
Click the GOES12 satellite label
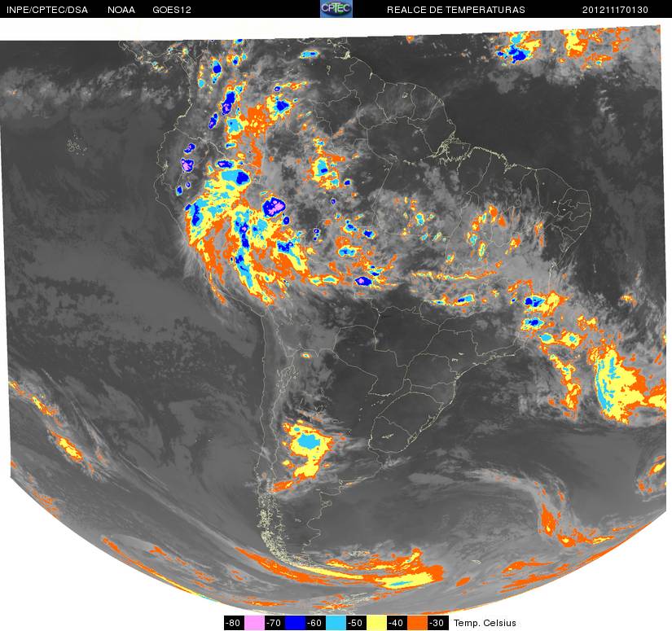click(172, 10)
